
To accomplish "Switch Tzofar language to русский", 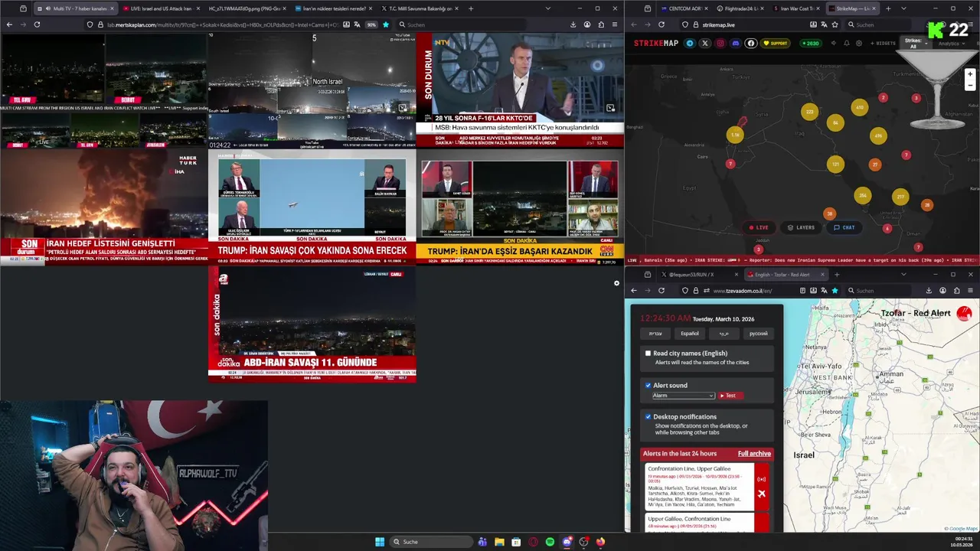I will pos(758,333).
